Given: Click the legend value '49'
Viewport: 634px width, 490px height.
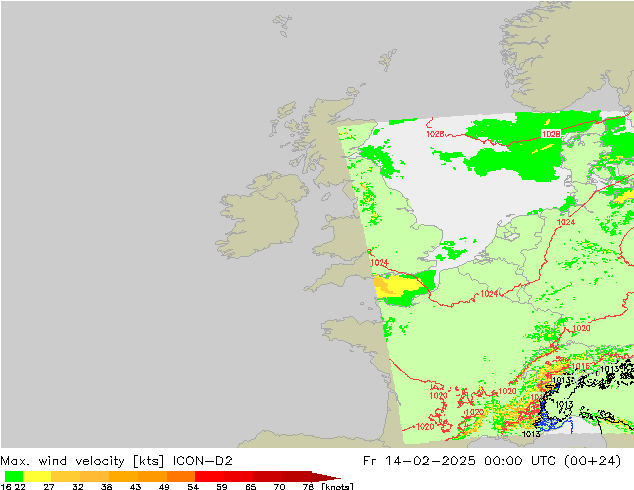Looking at the screenshot, I should click(164, 486).
